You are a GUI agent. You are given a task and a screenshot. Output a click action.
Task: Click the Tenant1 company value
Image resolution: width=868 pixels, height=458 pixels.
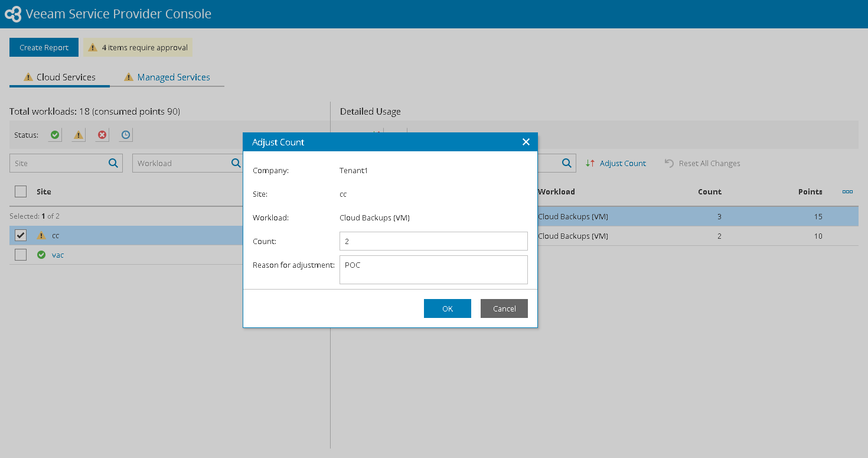coord(354,170)
